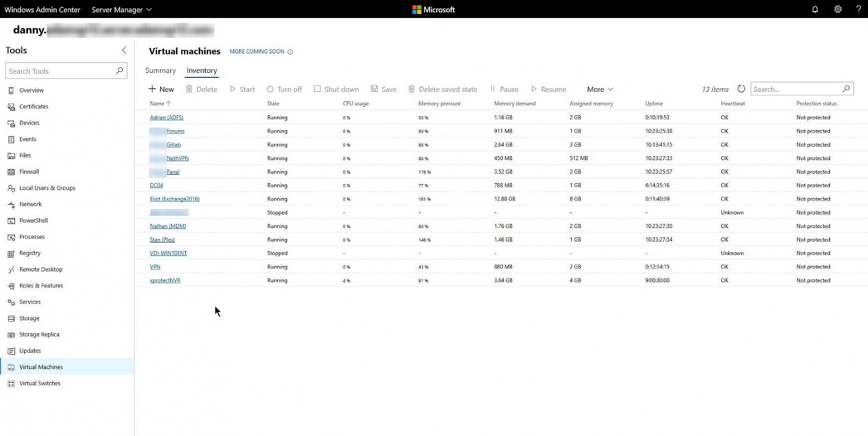Open the help question mark icon
Screen dimensions: 868x436
point(859,9)
